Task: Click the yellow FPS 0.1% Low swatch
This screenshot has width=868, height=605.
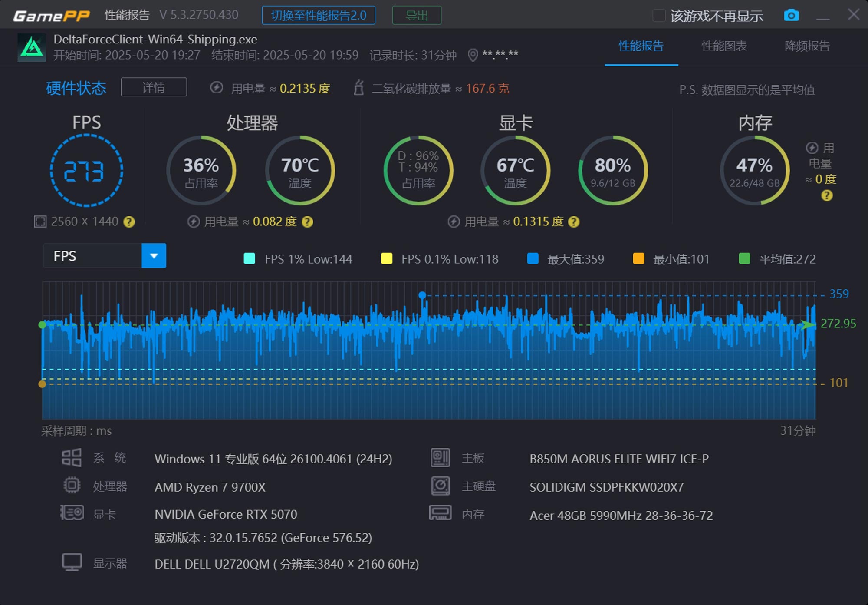Action: 386,258
